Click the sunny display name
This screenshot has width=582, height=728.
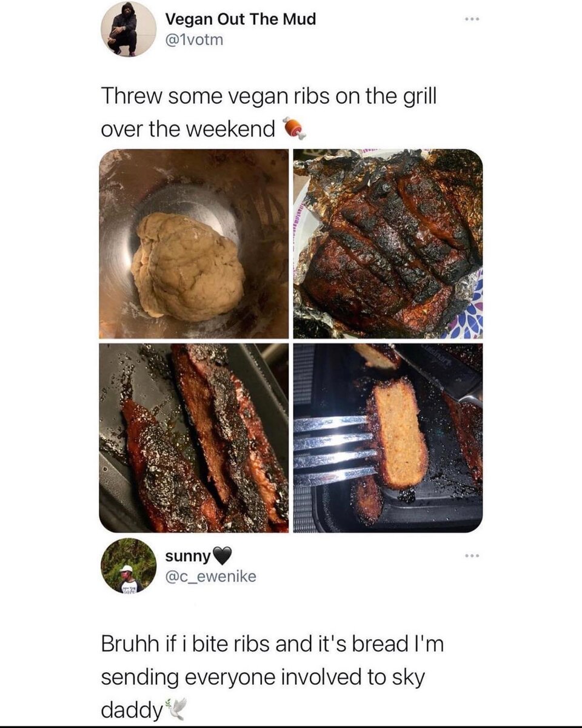pos(188,556)
